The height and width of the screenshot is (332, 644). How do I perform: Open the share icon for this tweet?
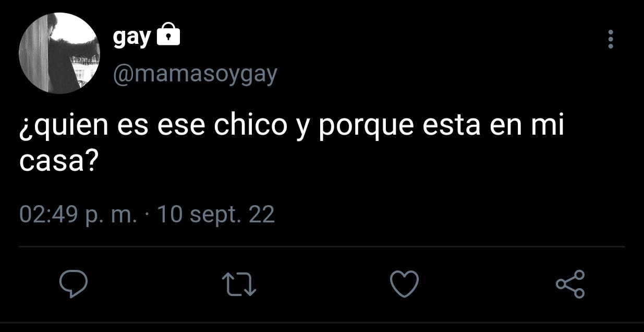(x=570, y=284)
